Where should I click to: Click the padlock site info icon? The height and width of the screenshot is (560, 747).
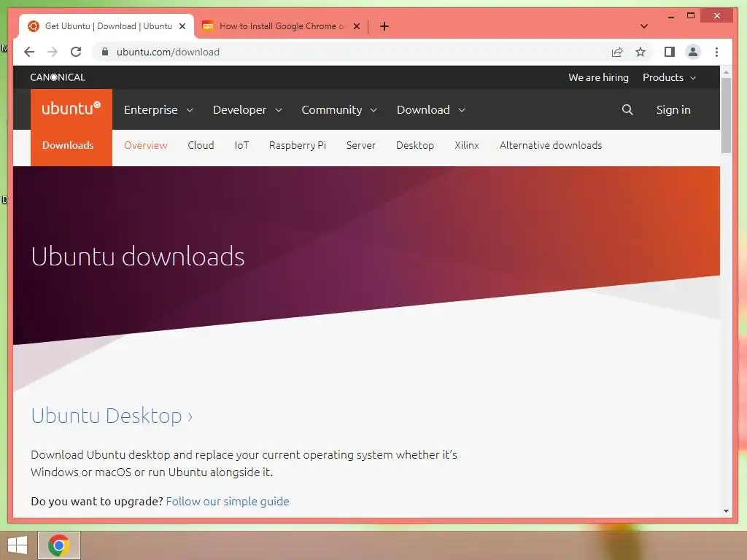[x=105, y=52]
